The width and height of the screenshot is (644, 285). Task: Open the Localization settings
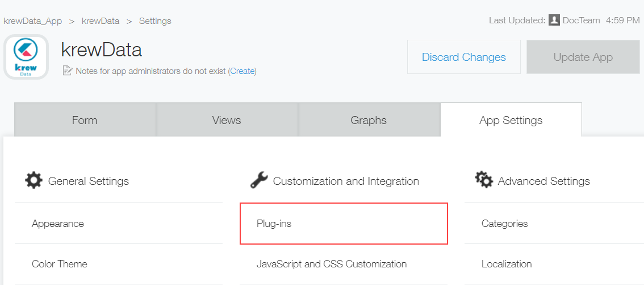[x=554, y=264]
